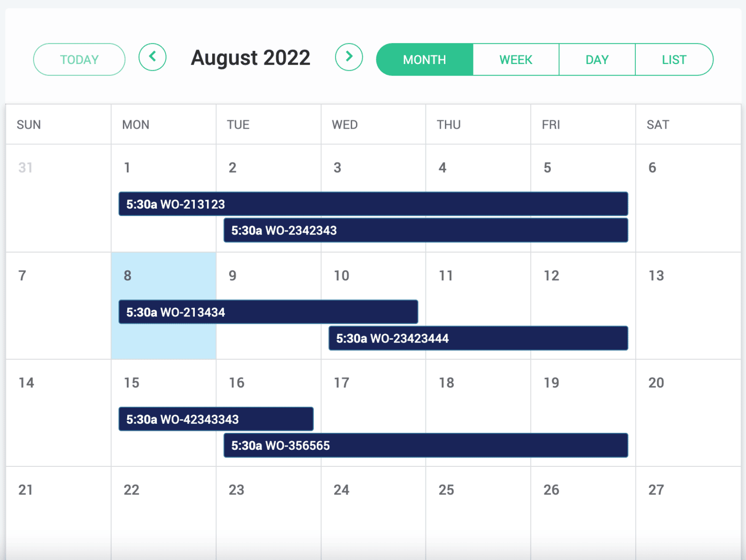This screenshot has height=560, width=746.
Task: Open work order WO-356565 event
Action: click(425, 445)
